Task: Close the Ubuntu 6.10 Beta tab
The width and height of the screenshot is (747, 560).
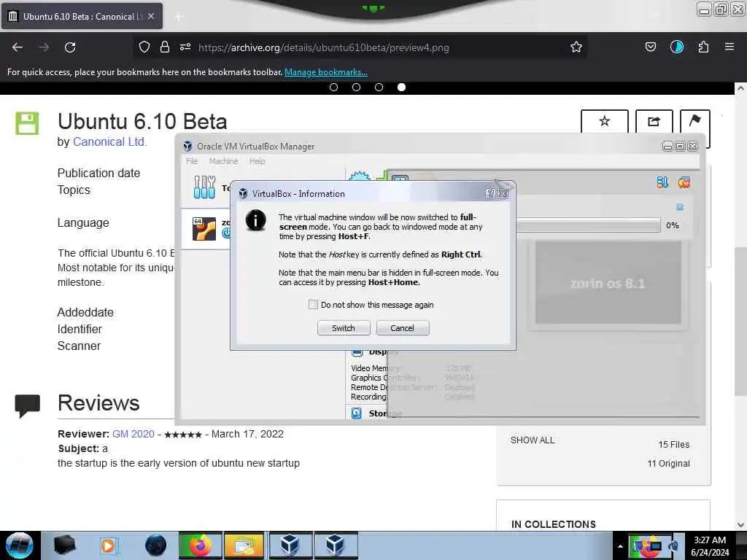Action: (x=151, y=16)
